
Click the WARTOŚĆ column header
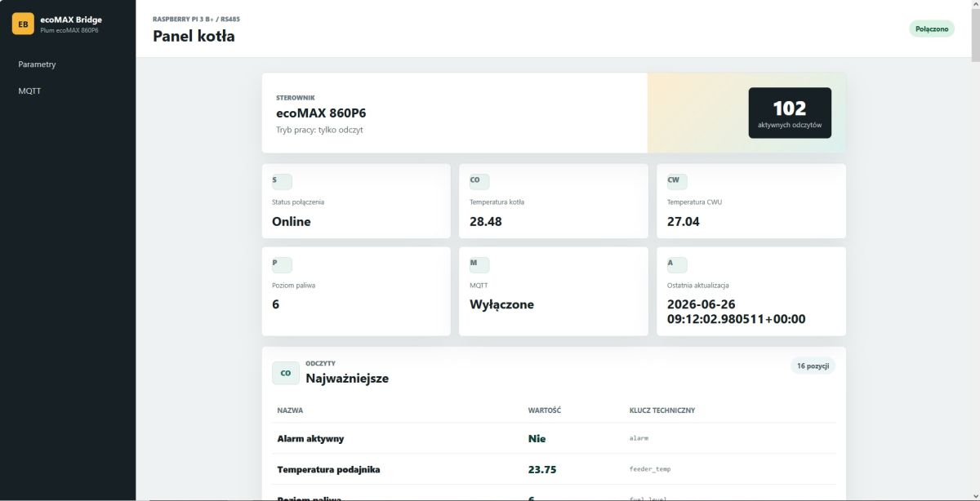[545, 410]
